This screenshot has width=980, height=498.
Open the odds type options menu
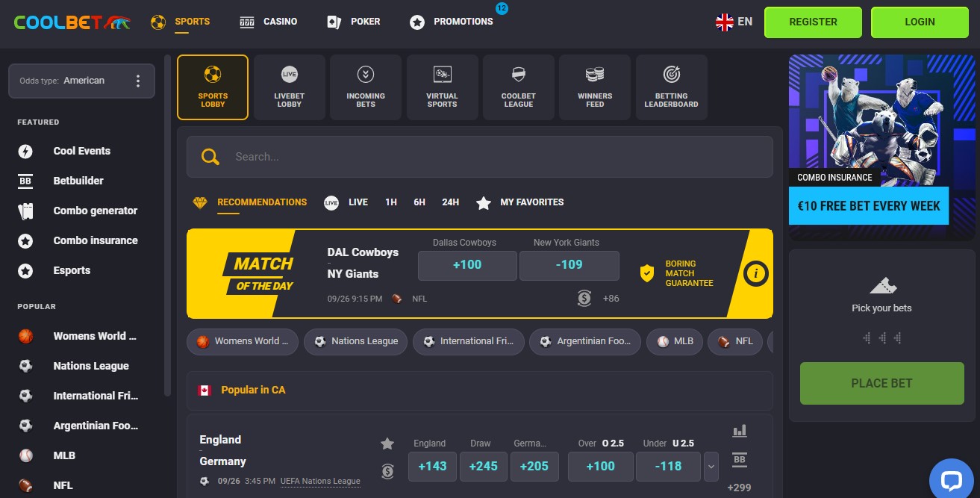click(x=137, y=80)
